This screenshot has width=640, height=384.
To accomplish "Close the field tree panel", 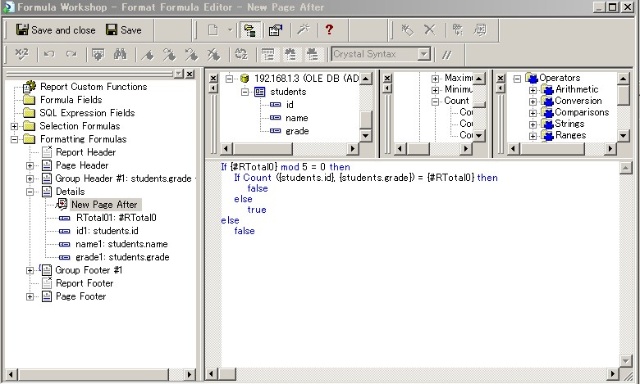I will point(213,78).
